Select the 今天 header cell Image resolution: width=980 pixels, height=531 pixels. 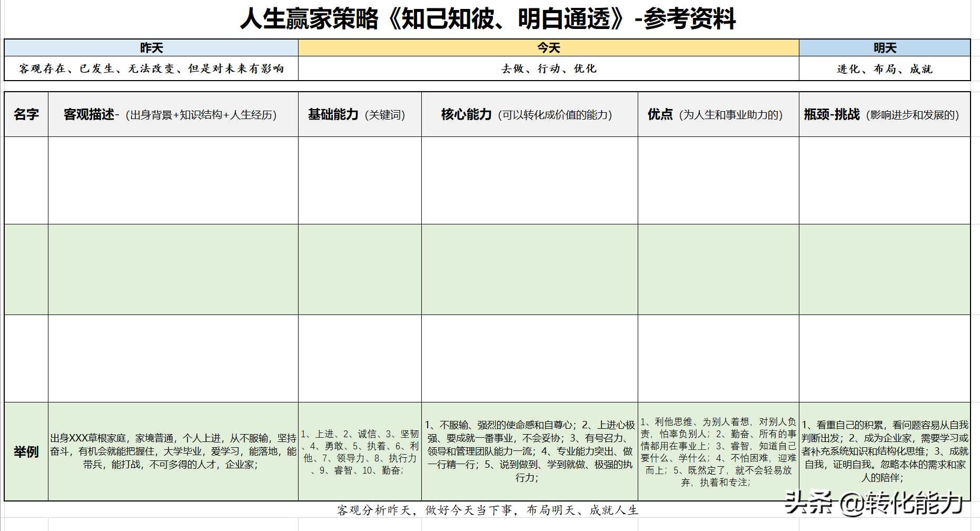[x=548, y=48]
